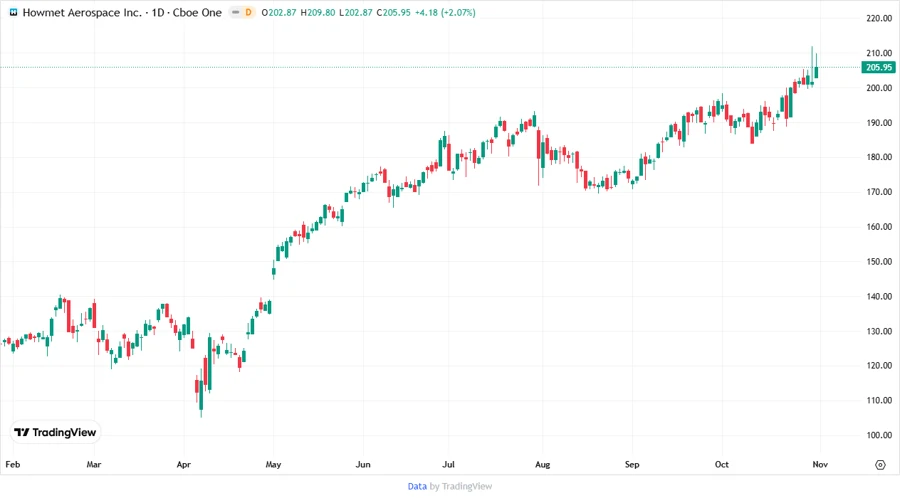
Task: Click the TradingView logo badge
Action: [x=55, y=432]
